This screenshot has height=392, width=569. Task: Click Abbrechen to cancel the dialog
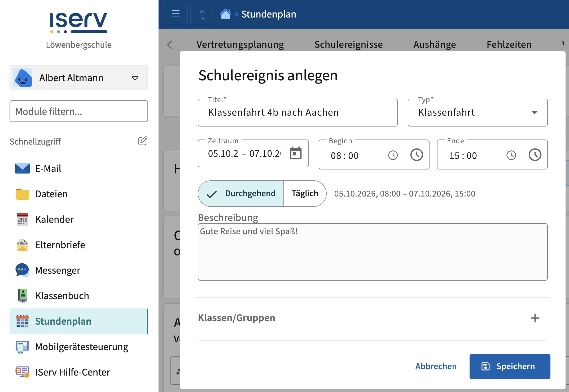[x=436, y=366]
